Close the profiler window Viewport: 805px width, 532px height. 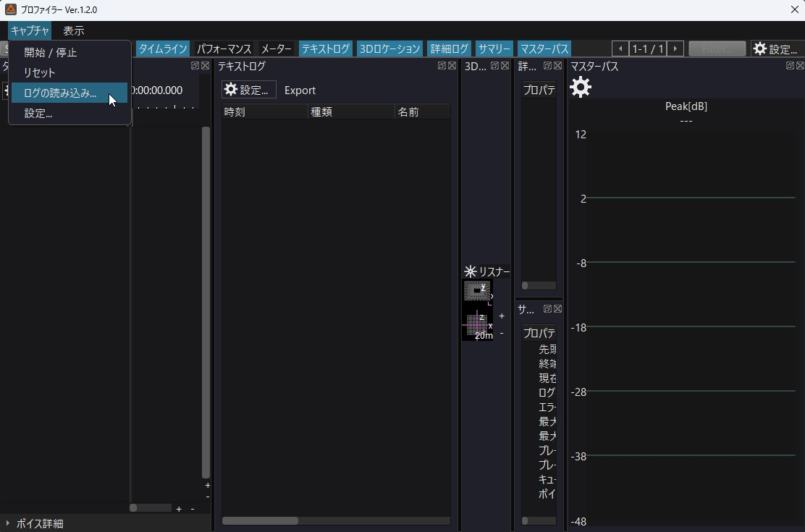pyautogui.click(x=794, y=9)
